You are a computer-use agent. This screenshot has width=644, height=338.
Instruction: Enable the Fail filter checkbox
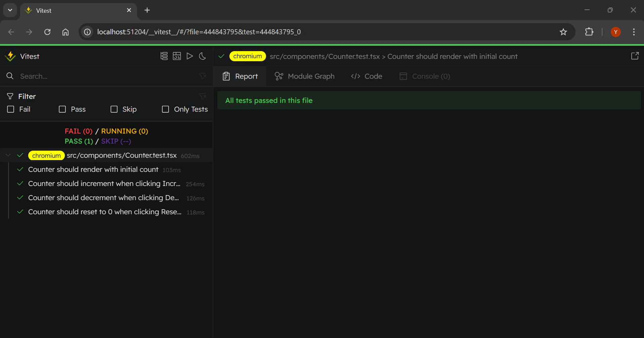(x=11, y=109)
